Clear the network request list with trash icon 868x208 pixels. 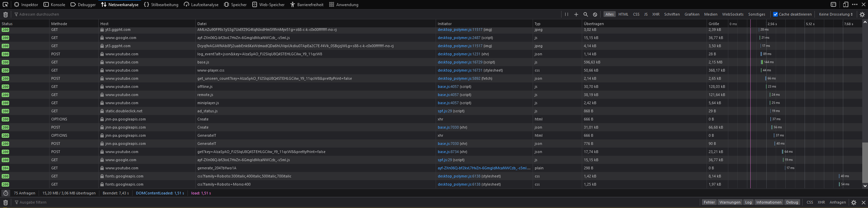pos(5,14)
